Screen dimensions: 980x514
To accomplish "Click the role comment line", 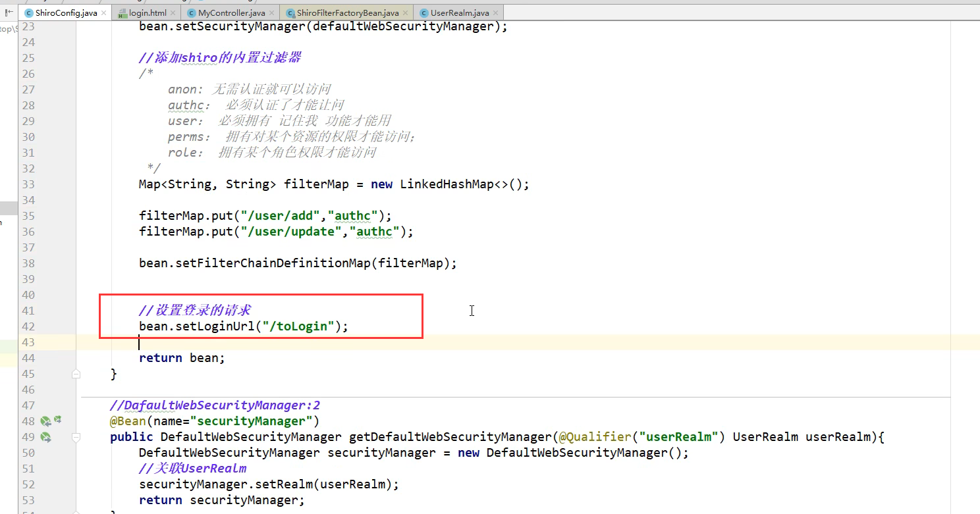I will point(272,153).
